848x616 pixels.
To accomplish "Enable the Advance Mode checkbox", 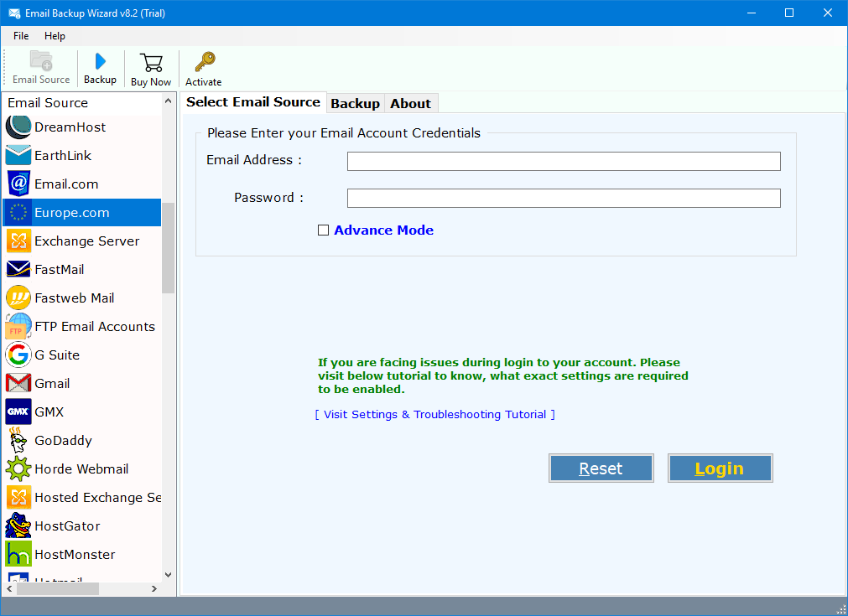I will [x=324, y=230].
